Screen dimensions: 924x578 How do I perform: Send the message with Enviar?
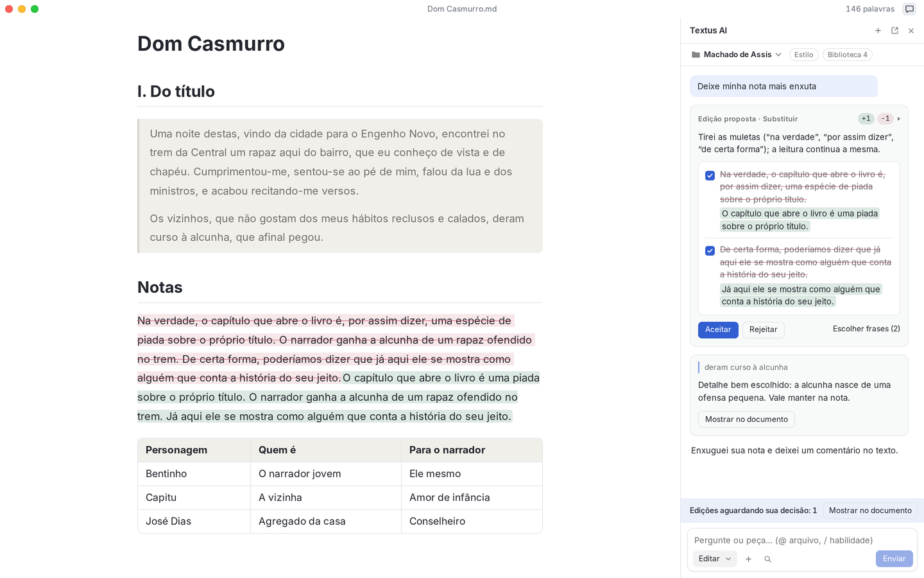click(894, 559)
